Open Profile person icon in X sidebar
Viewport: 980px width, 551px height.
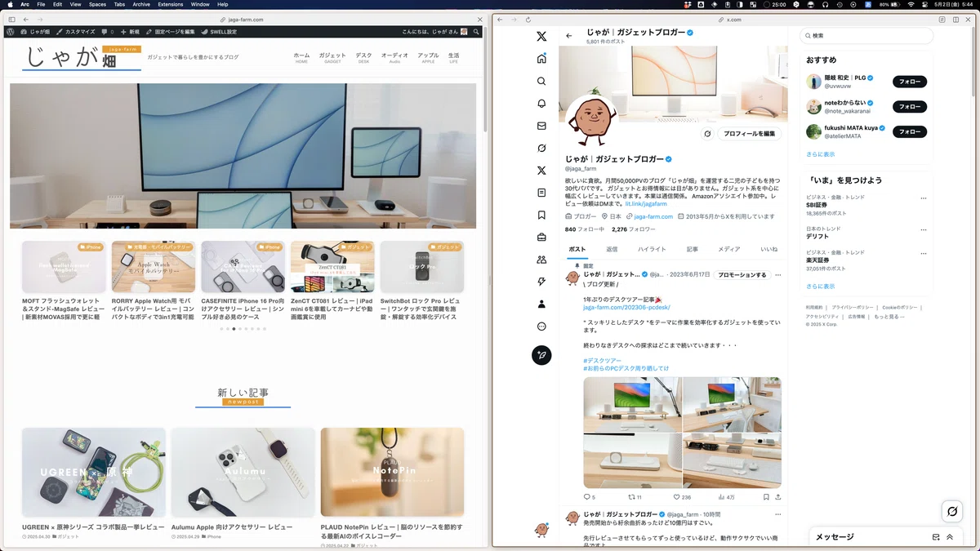(x=541, y=304)
